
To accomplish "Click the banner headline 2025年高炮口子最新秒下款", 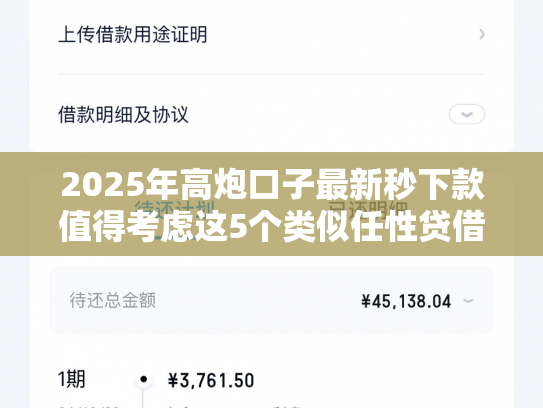I will coord(273,184).
